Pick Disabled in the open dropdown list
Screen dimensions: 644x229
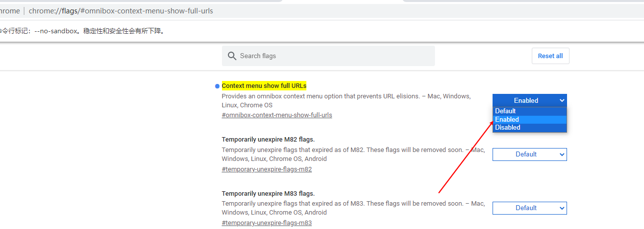530,128
